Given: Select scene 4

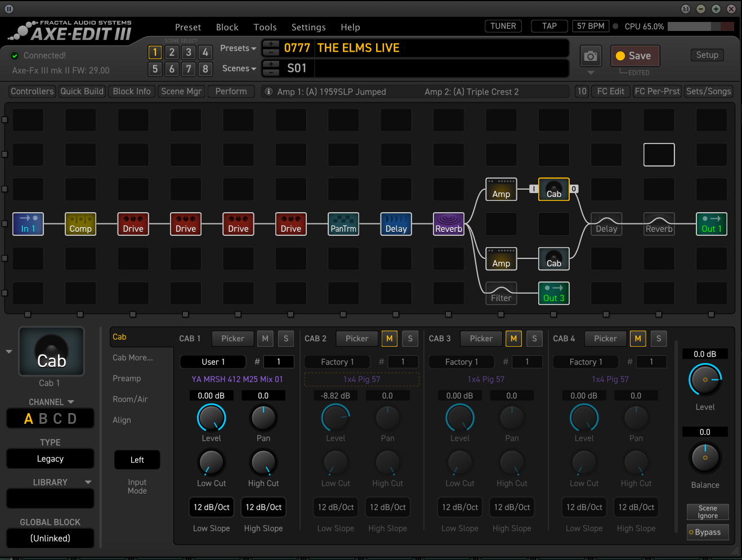Looking at the screenshot, I should (x=205, y=52).
